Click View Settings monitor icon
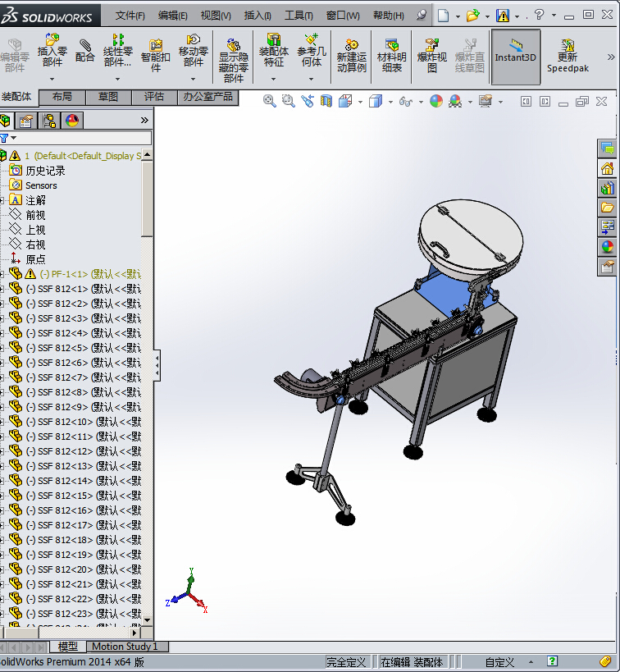 tap(486, 101)
